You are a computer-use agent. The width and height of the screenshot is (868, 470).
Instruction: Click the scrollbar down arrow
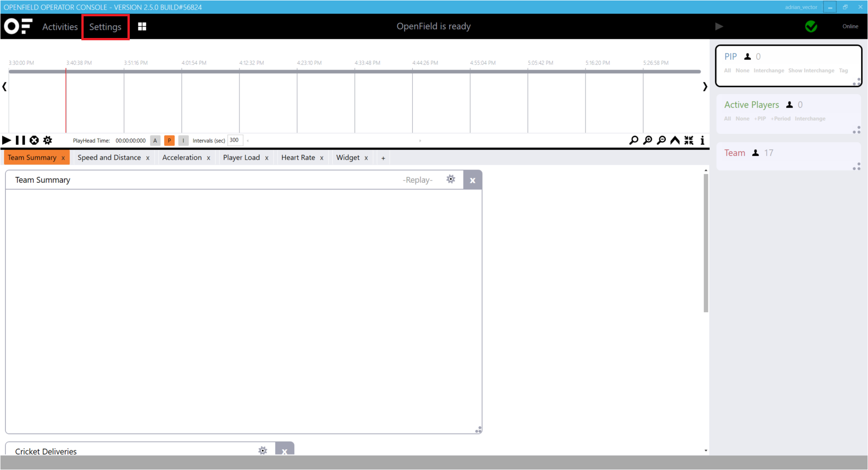tap(706, 451)
